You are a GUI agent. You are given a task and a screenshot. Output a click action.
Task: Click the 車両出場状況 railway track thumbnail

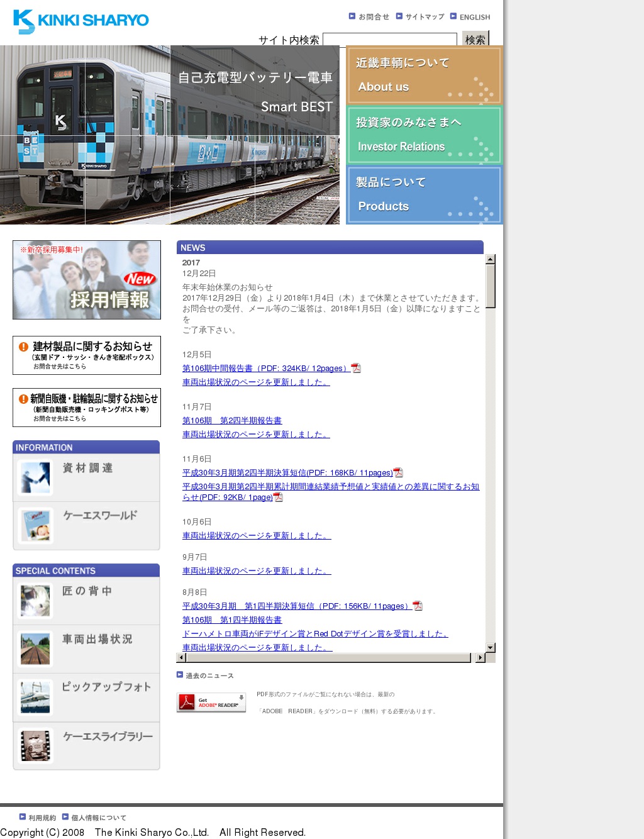point(35,648)
